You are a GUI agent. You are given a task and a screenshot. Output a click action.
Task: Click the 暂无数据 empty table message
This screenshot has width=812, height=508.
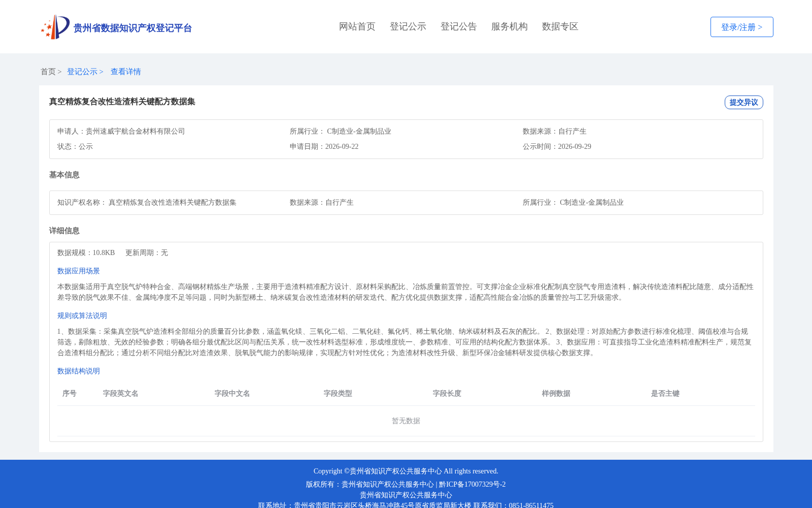coord(406,421)
